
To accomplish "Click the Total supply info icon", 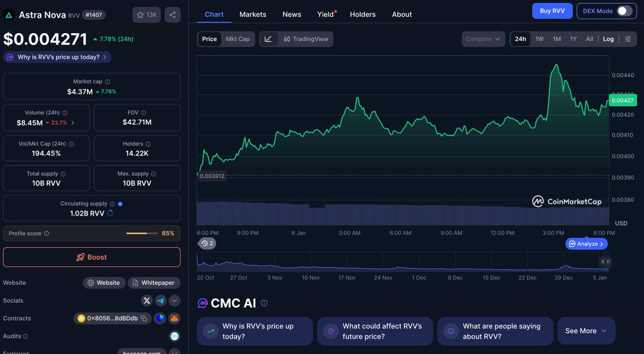I will click(63, 174).
